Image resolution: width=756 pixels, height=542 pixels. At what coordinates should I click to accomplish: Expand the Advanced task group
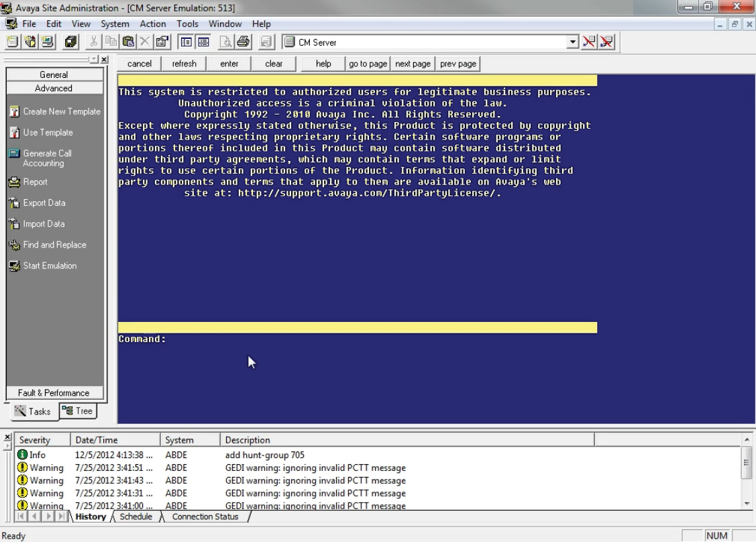click(54, 89)
